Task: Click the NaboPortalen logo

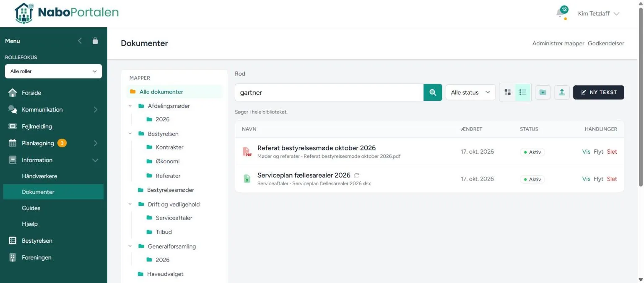Action: [66, 13]
